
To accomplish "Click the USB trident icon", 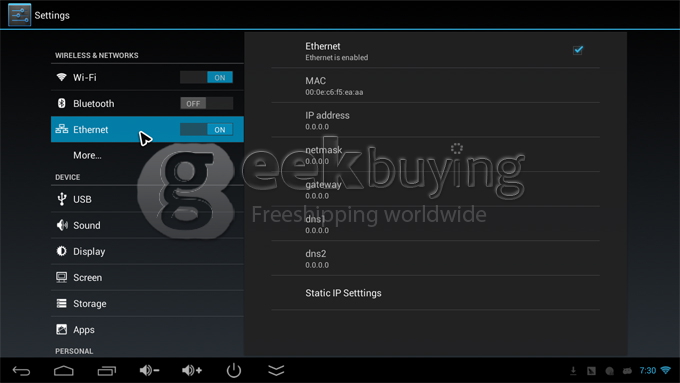I will 62,199.
